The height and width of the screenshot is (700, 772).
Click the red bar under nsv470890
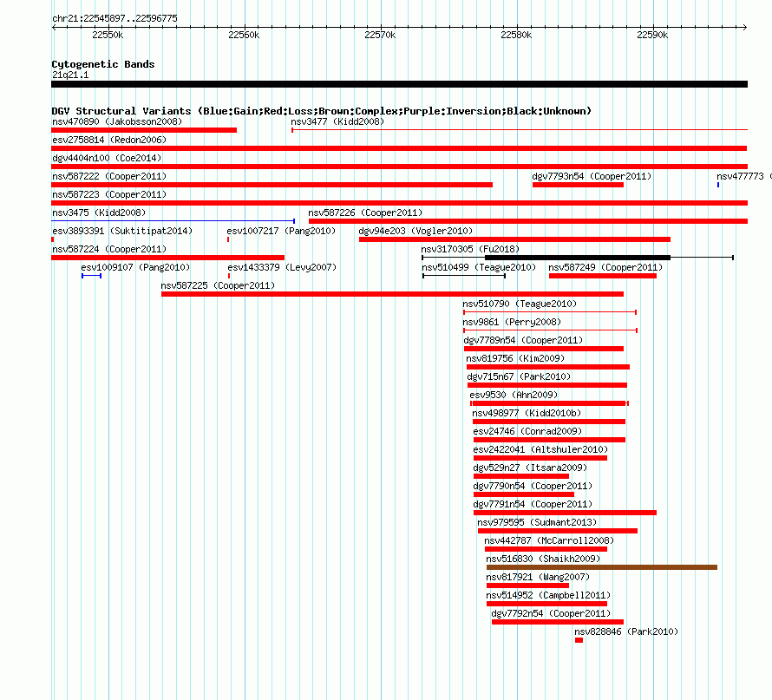144,130
